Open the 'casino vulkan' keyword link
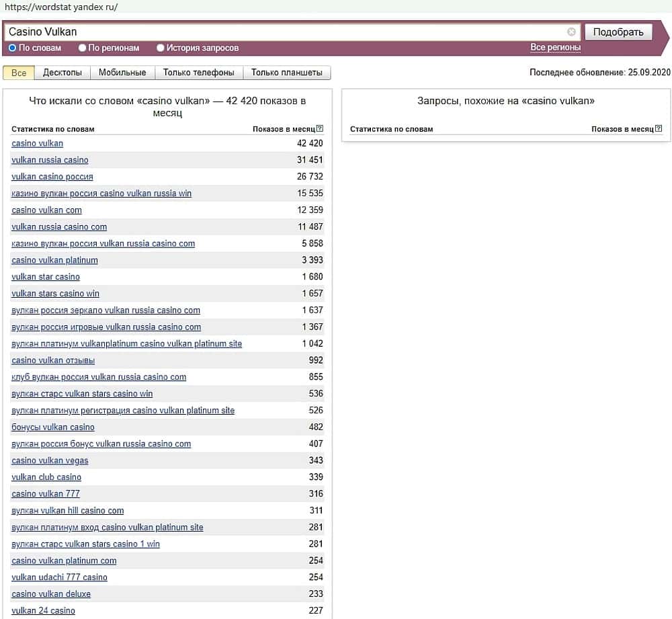Image resolution: width=672 pixels, height=619 pixels. tap(38, 143)
